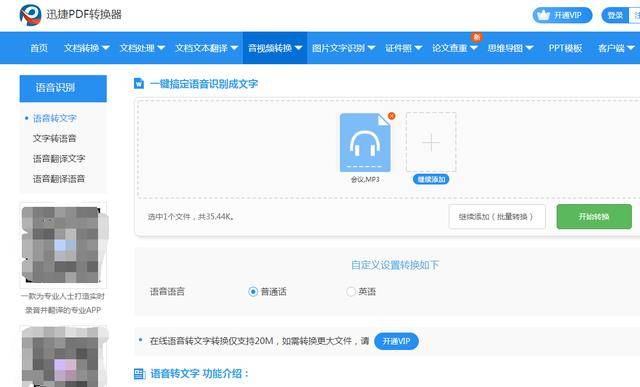Viewport: 640px width, 387px height.
Task: Click the text 选中1个文件，共35.44K。
Action: (x=191, y=216)
